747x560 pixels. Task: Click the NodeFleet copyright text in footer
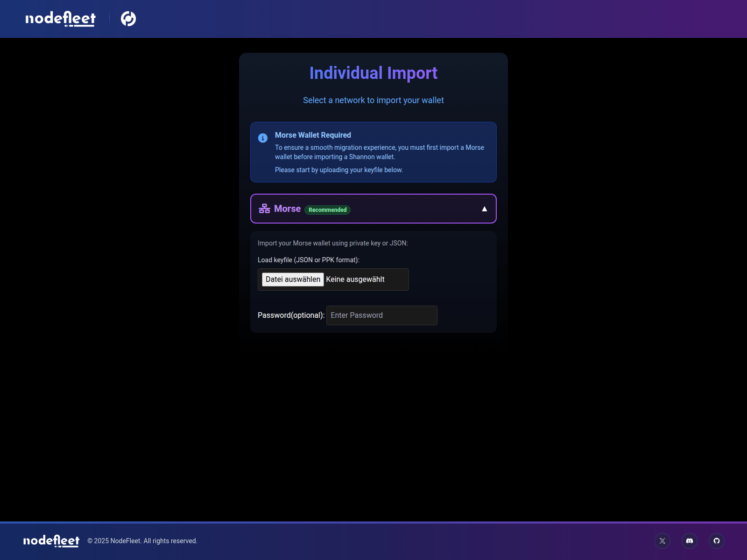point(143,541)
